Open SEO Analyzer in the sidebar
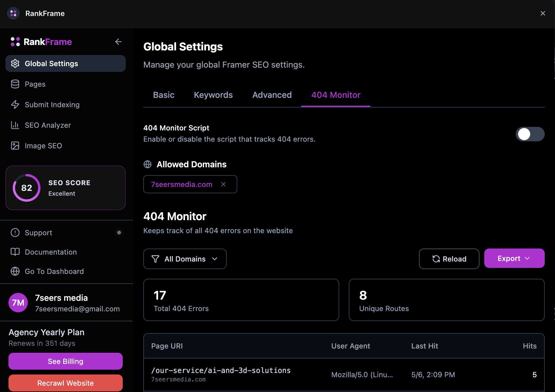This screenshot has width=555, height=392. click(x=66, y=125)
